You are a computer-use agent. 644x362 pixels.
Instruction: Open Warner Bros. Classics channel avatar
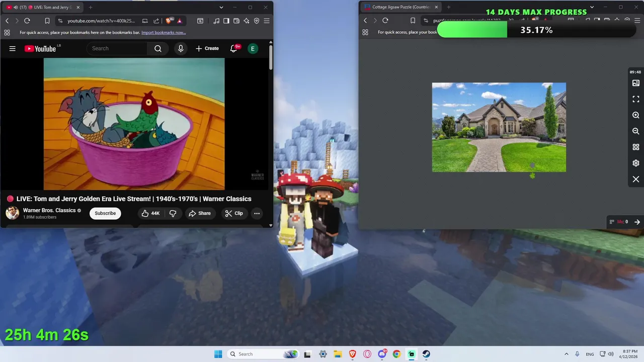coord(13,213)
